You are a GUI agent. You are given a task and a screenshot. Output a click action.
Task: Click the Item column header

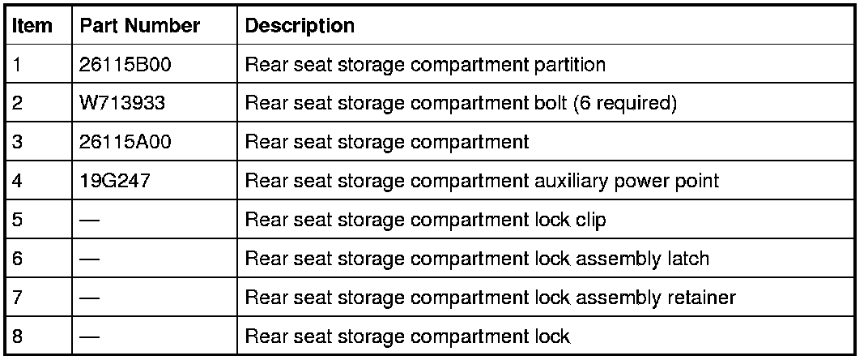pyautogui.click(x=32, y=26)
